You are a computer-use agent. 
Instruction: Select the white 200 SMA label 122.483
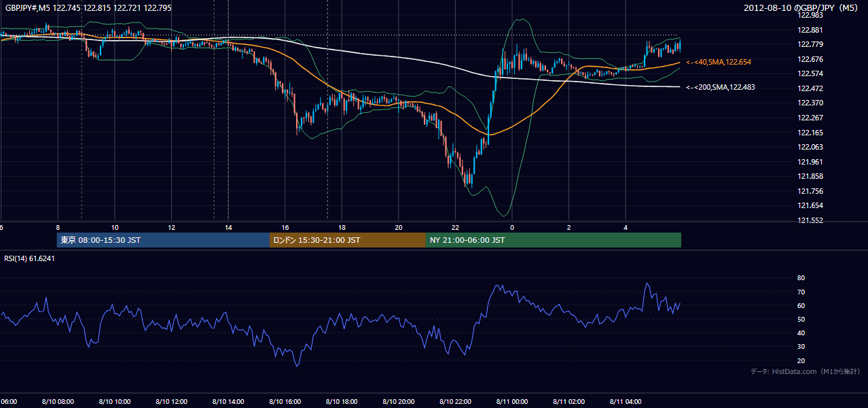click(721, 87)
